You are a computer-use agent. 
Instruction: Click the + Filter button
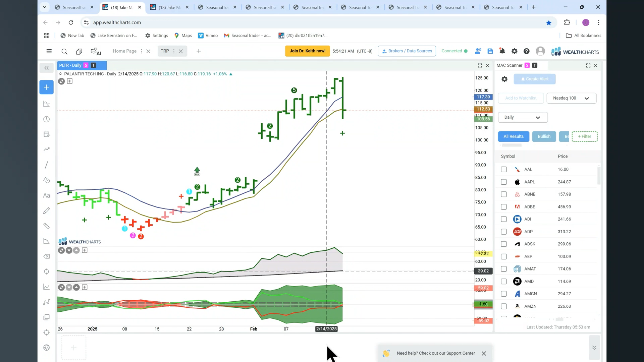(x=585, y=136)
